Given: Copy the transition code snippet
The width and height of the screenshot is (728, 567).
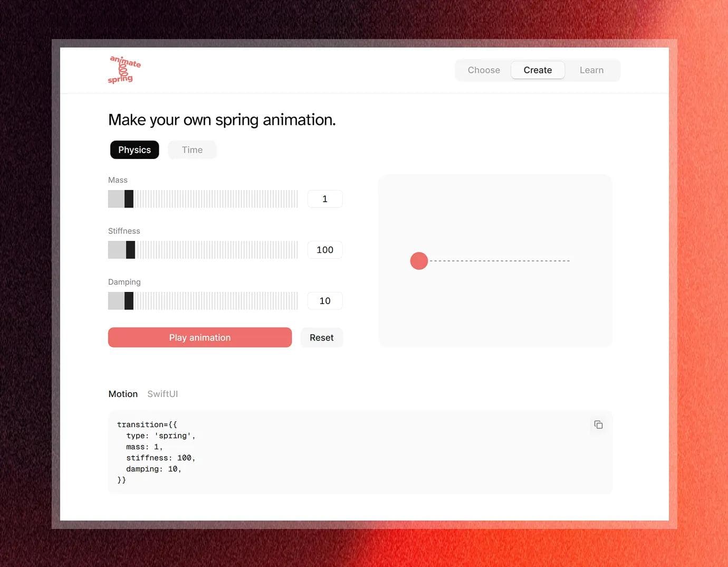Looking at the screenshot, I should pos(598,425).
